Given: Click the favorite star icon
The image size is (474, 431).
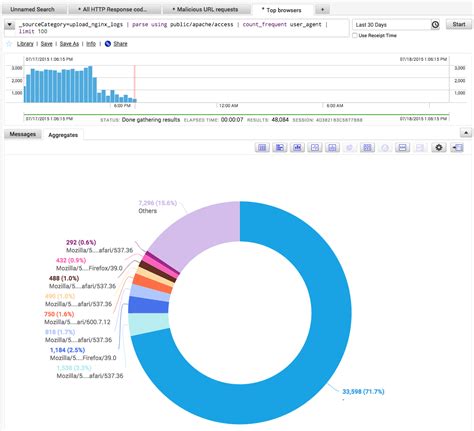Looking at the screenshot, I should click(x=9, y=44).
